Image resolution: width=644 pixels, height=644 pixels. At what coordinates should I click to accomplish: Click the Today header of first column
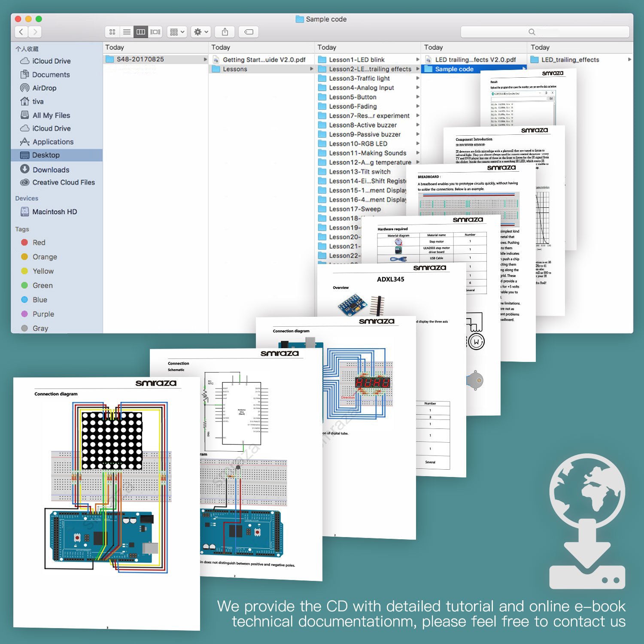point(115,47)
